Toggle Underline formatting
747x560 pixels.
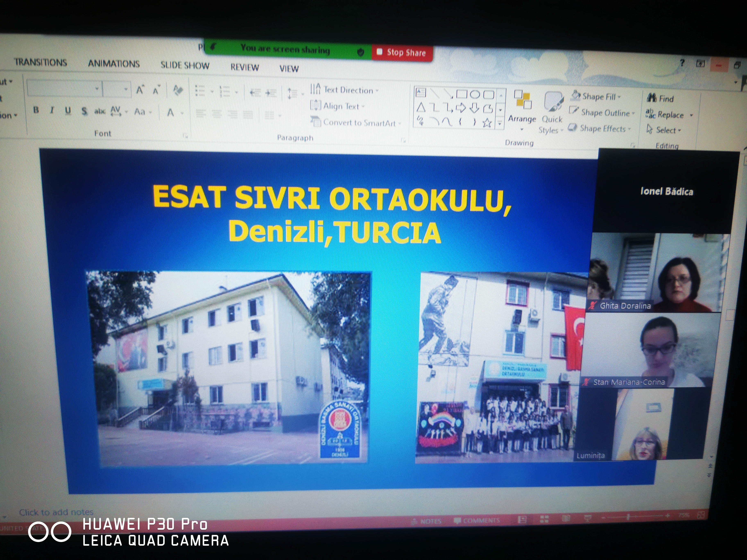68,110
